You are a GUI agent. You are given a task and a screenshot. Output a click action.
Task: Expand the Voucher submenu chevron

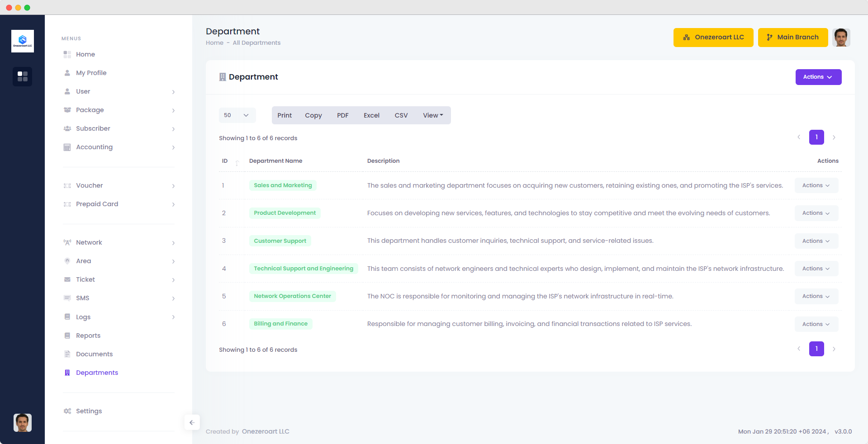[x=173, y=186]
